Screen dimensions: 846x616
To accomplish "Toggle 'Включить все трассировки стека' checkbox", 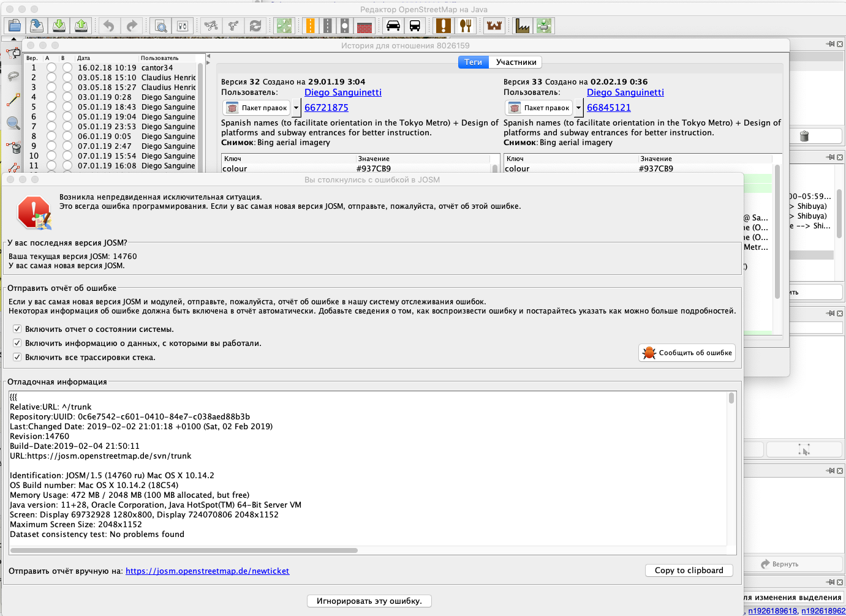I will pos(17,357).
